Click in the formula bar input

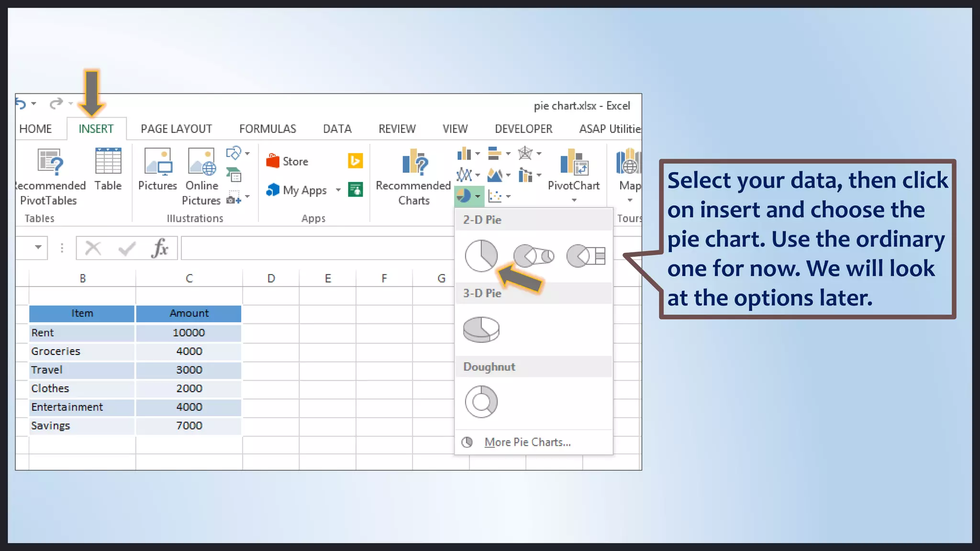pyautogui.click(x=317, y=248)
